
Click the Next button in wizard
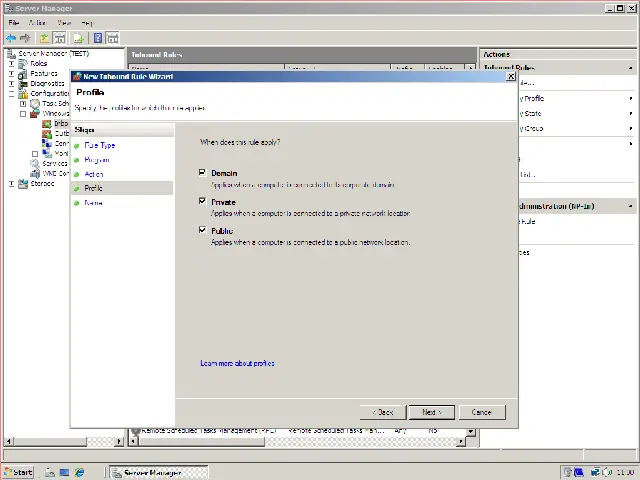[x=432, y=412]
